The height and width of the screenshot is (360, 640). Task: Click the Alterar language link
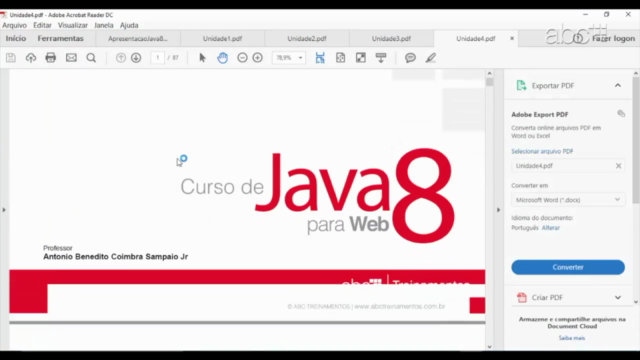[551, 228]
